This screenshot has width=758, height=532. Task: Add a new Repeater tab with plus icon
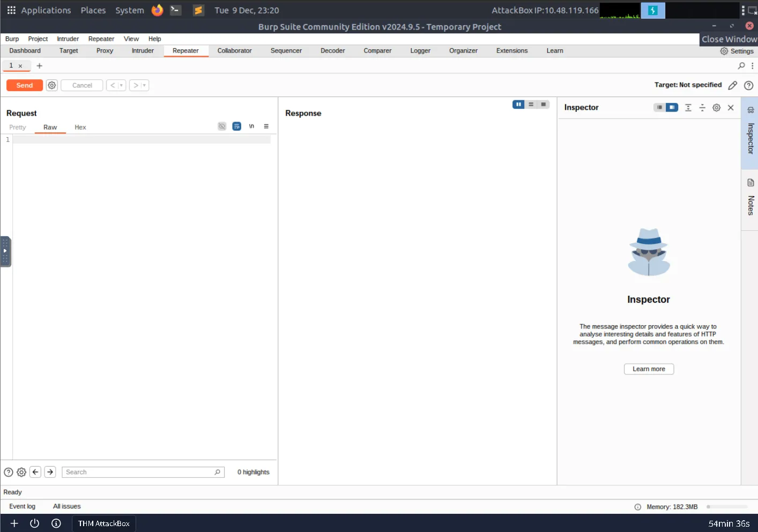39,66
